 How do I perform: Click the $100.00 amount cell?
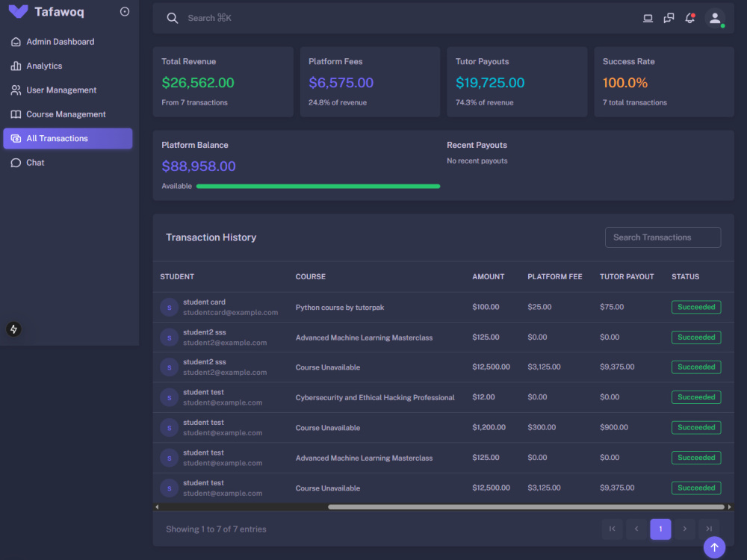pos(486,307)
